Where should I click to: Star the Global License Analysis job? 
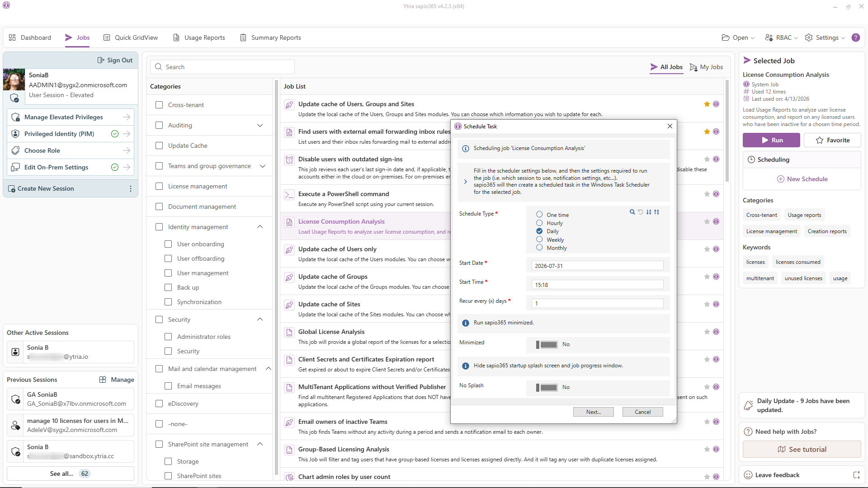[707, 332]
